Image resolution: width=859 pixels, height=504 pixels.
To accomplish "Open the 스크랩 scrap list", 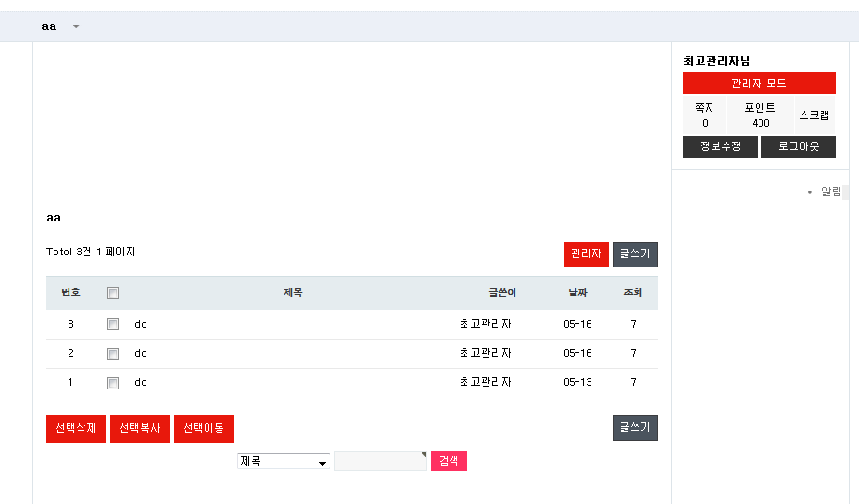I will coord(814,115).
